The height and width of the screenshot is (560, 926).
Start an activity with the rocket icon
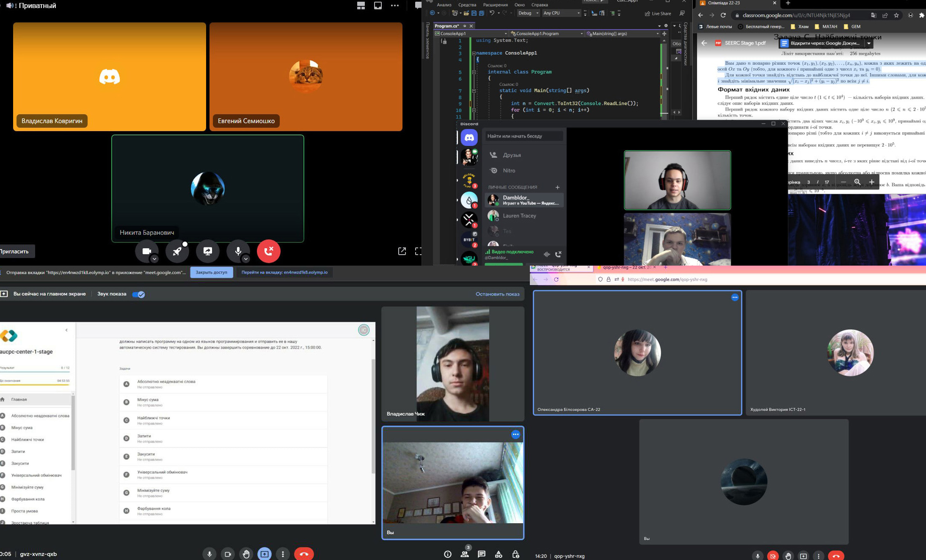coord(177,251)
